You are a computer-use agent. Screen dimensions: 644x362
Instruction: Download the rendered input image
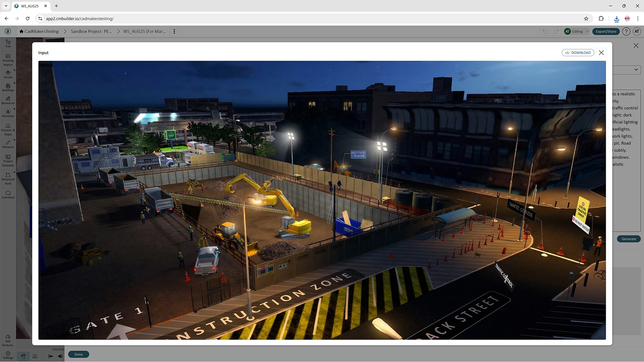[x=578, y=53]
